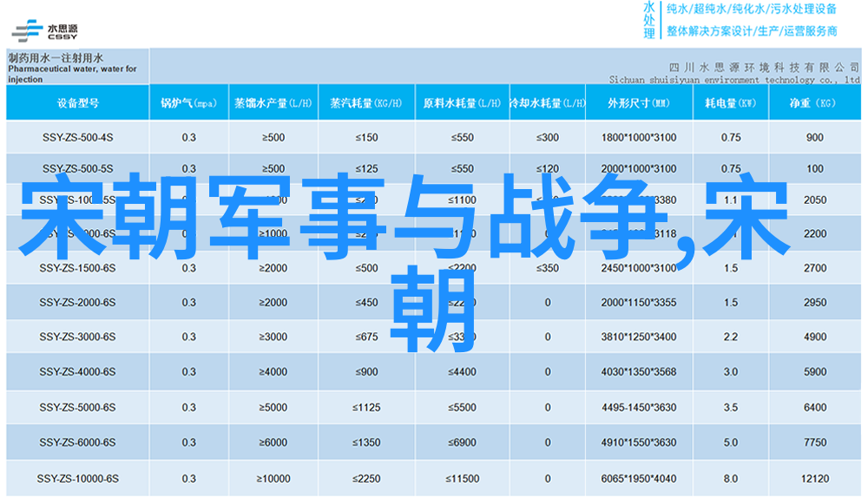Click the 4030*1350*3568 dimensions cell
This screenshot has width=868, height=504.
pos(639,372)
